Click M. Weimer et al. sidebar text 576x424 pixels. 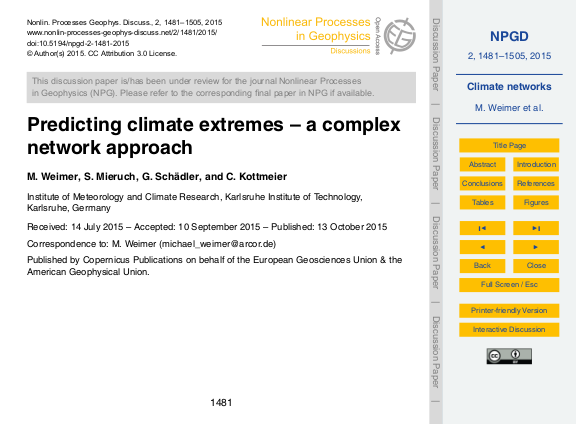click(x=509, y=108)
